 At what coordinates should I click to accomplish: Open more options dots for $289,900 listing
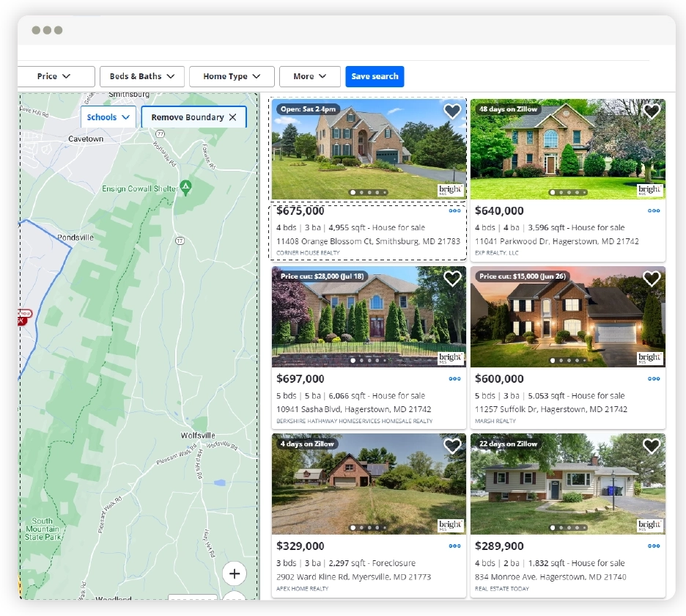click(654, 546)
